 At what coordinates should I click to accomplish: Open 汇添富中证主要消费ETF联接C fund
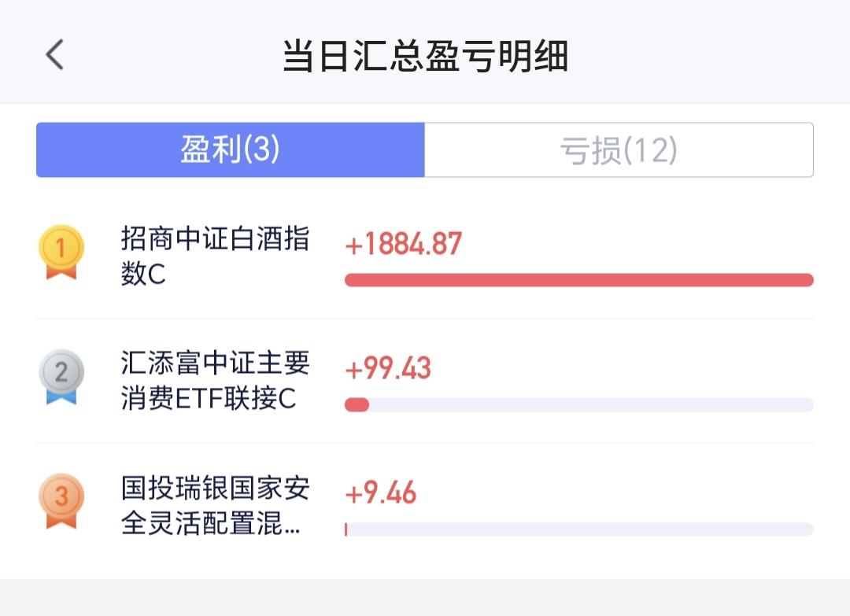[214, 381]
